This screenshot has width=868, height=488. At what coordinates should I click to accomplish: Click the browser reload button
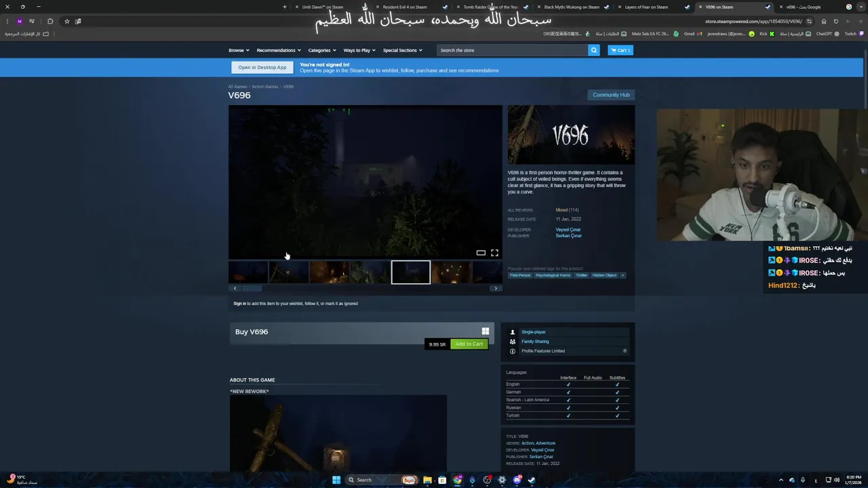coord(835,21)
